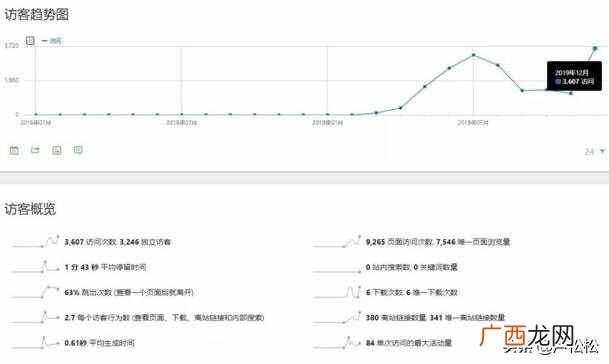Viewport: 609px width, 364px height.
Task: Open the metrics picker icon above the graph
Action: coord(30,40)
